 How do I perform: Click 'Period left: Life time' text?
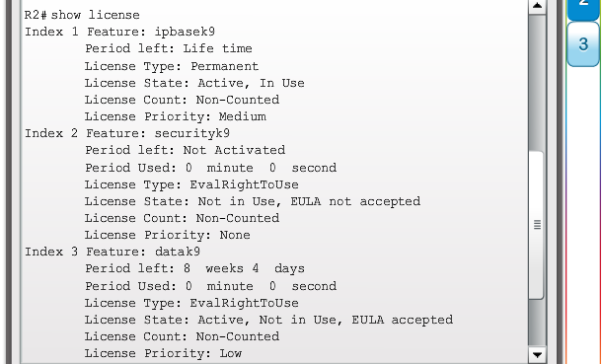(x=169, y=48)
